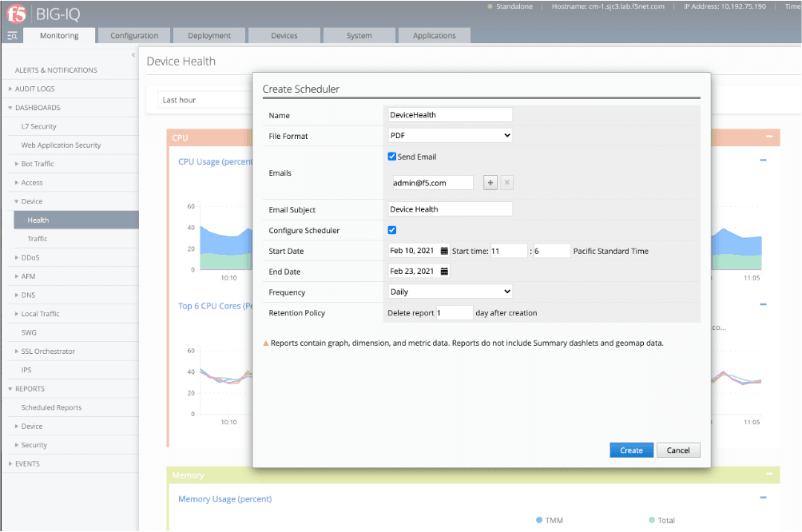Screen dimensions: 802x532
Task: Collapse the CPU panel minus icon
Action: (768, 137)
